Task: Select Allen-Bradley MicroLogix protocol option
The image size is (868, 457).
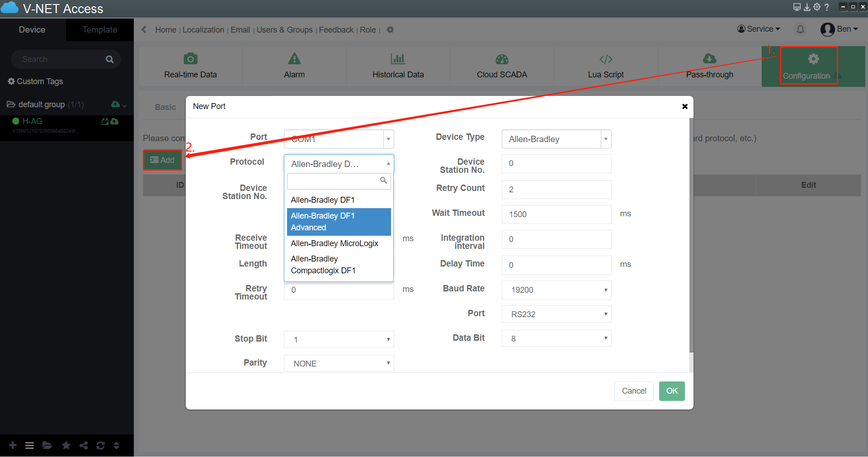Action: 335,243
